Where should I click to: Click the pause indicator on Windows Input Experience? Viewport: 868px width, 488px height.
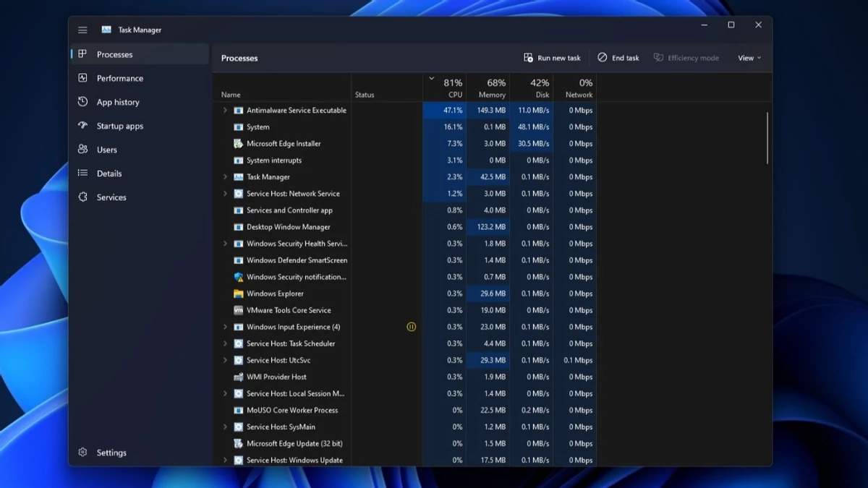(x=412, y=327)
